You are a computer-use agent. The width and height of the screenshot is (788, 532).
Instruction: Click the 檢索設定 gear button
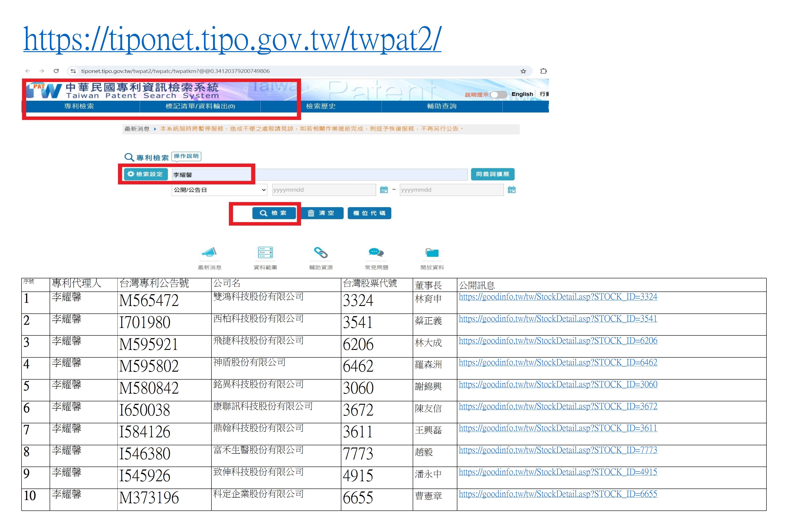coord(145,174)
